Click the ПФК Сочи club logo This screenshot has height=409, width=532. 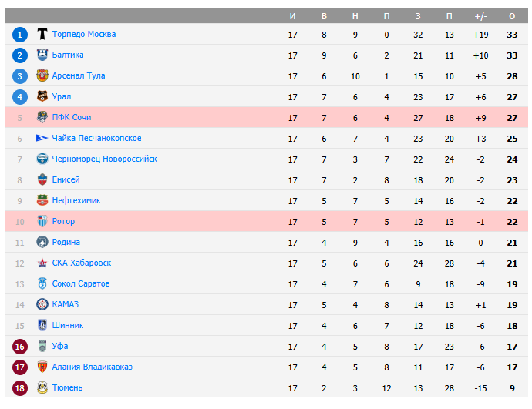click(42, 117)
